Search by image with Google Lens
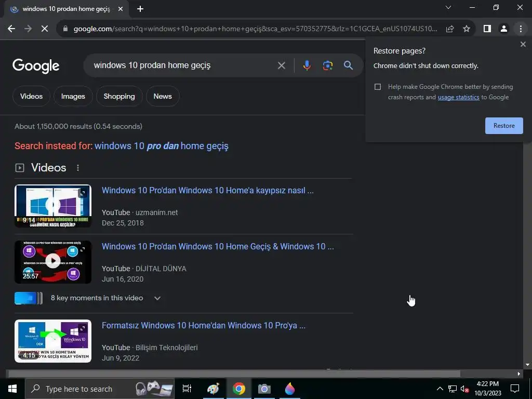This screenshot has height=399, width=532. (327, 65)
